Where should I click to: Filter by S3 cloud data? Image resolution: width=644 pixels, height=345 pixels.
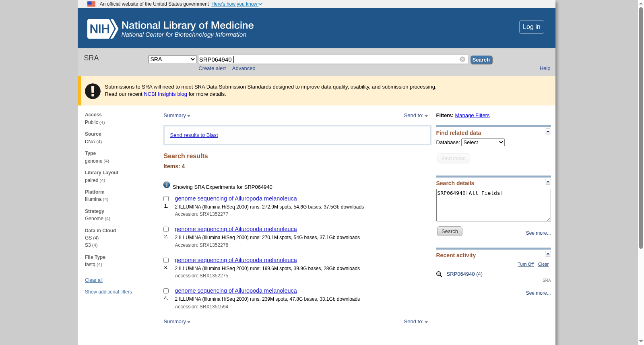point(88,245)
